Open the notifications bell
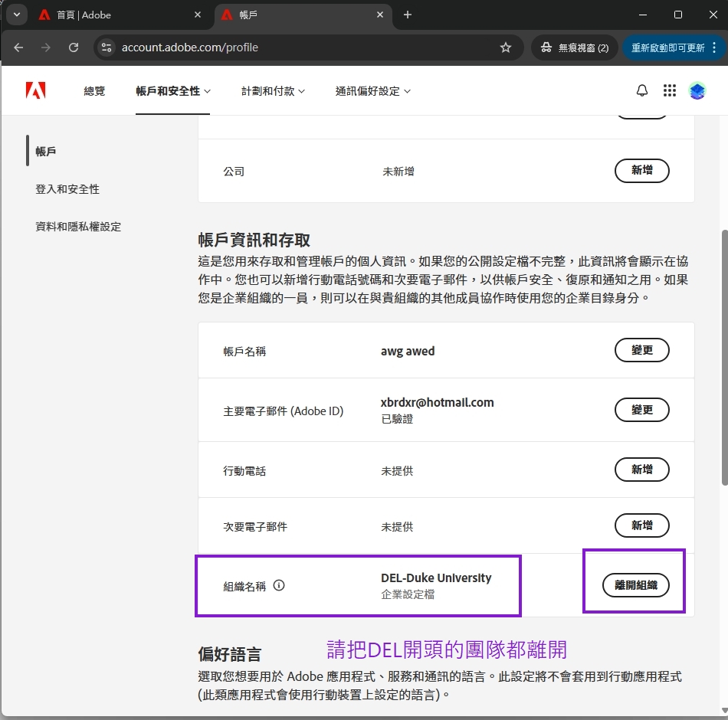Image resolution: width=728 pixels, height=720 pixels. pyautogui.click(x=642, y=90)
